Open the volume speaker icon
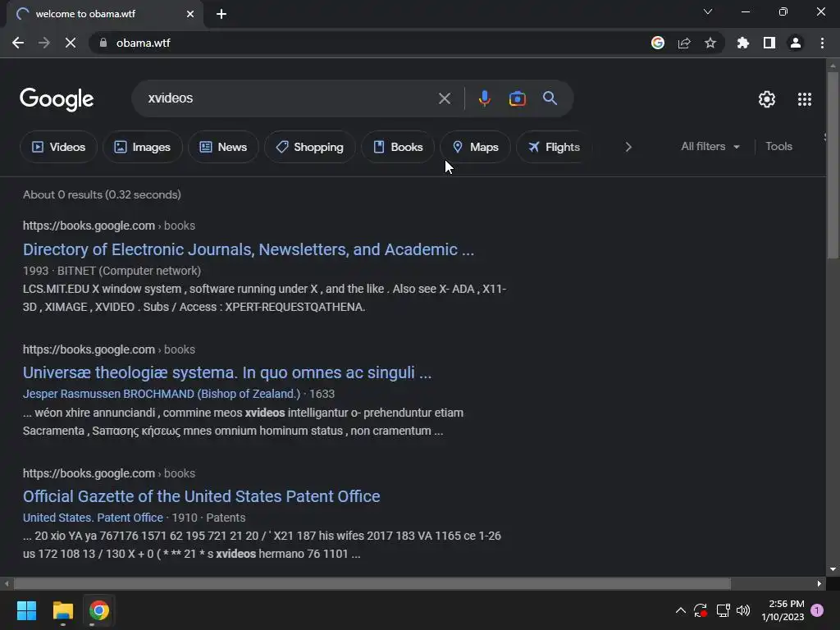Viewport: 840px width, 630px height. coord(743,610)
